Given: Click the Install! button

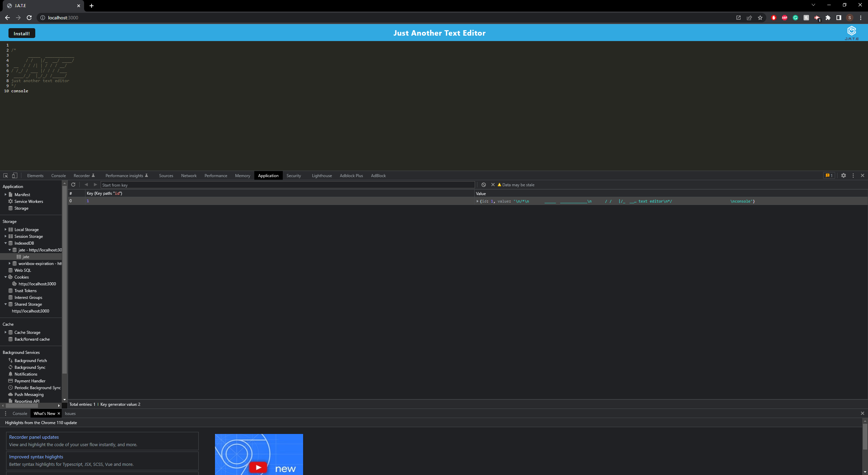Looking at the screenshot, I should pyautogui.click(x=21, y=33).
